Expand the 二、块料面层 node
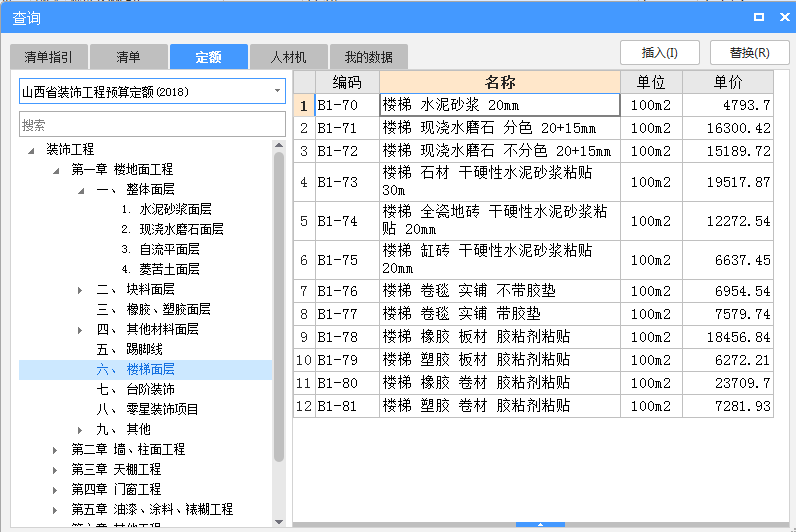The width and height of the screenshot is (796, 532). [80, 290]
